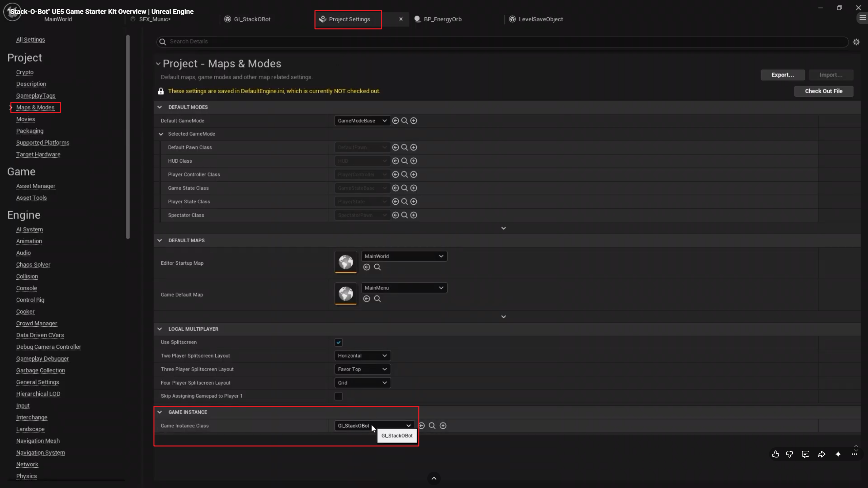Click the Editor Startup Map thumbnail

tap(346, 262)
